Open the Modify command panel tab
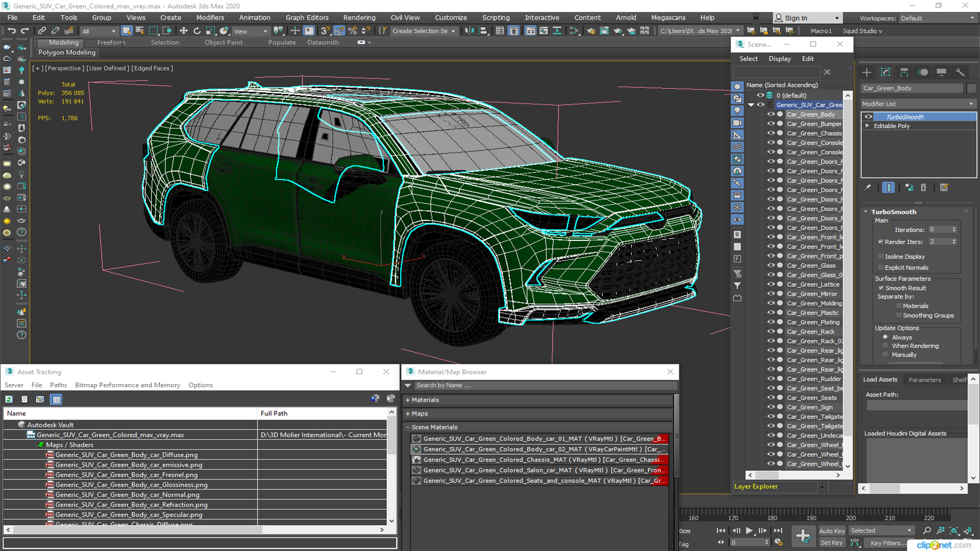Viewport: 980px width, 551px height. (x=886, y=72)
